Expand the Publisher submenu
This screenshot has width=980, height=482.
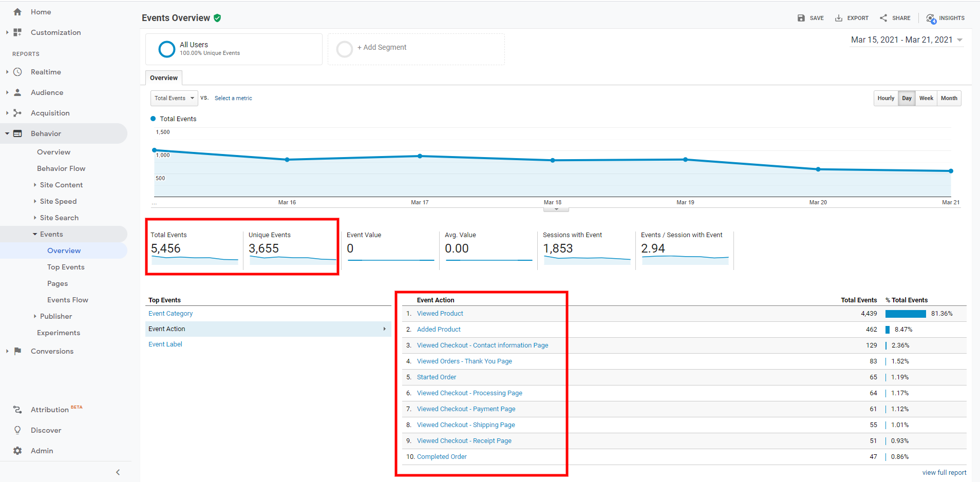point(35,316)
